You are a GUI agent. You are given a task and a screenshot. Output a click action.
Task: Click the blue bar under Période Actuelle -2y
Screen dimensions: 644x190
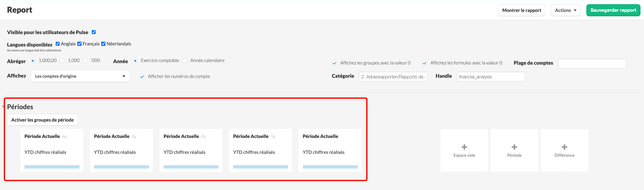pyautogui.click(x=191, y=167)
